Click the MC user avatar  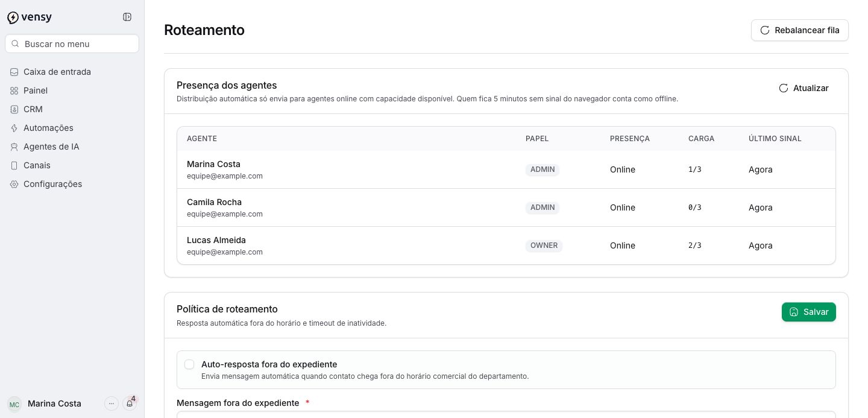(14, 404)
